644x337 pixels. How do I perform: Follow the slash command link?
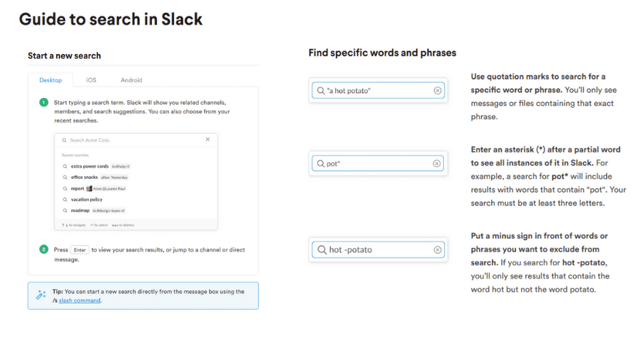79,301
